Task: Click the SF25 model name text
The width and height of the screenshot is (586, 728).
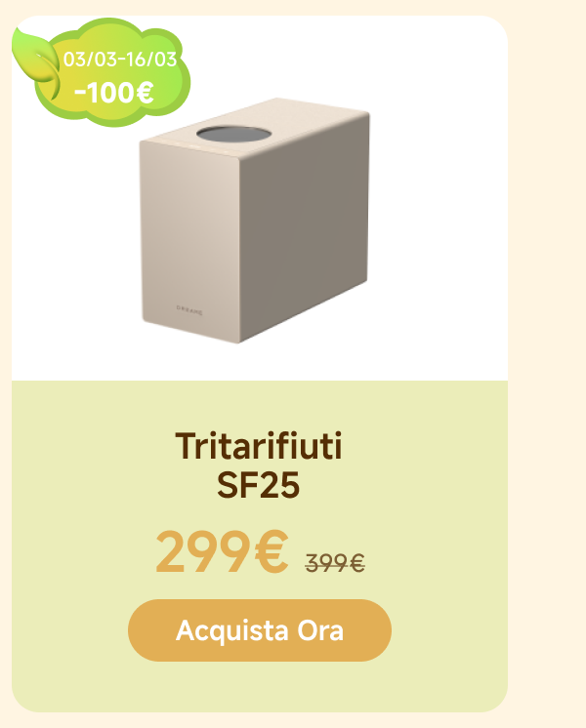Action: tap(259, 485)
